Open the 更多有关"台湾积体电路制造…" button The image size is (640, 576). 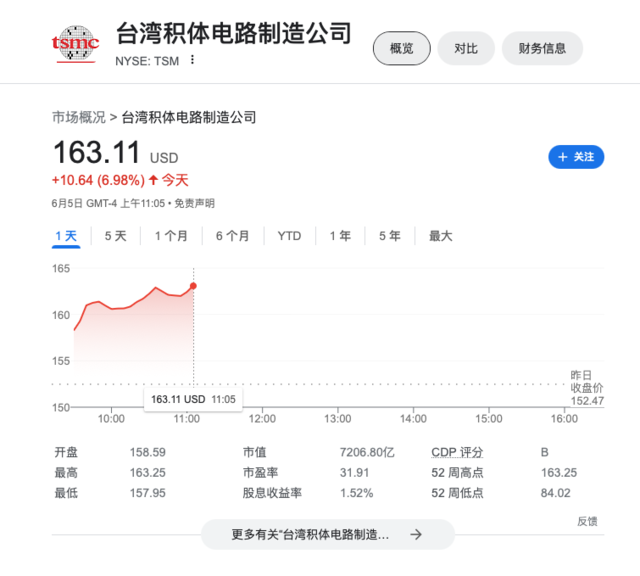[x=328, y=534]
